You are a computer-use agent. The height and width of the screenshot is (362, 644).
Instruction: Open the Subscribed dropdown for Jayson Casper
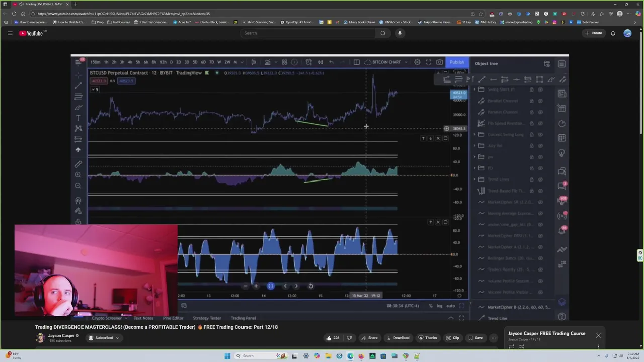(x=104, y=338)
